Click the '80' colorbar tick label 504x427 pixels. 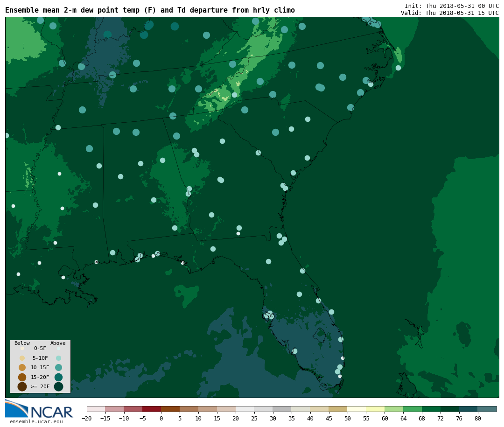[478, 418]
